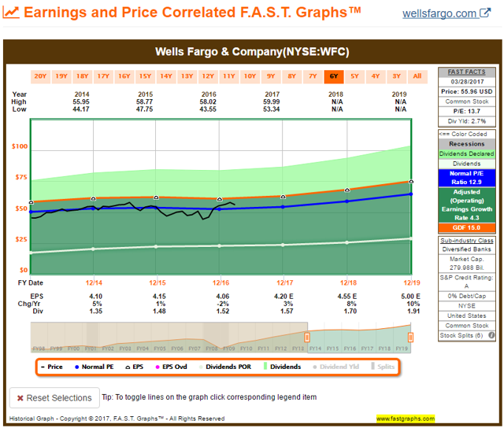Select the All time range tab
Image resolution: width=504 pixels, height=428 pixels.
click(417, 76)
